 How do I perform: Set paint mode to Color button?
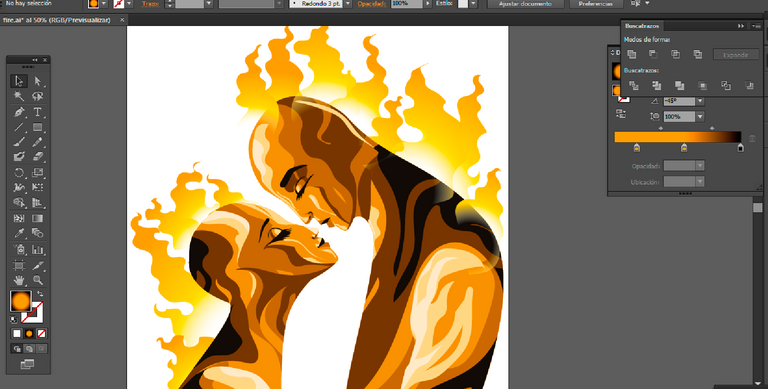17,334
